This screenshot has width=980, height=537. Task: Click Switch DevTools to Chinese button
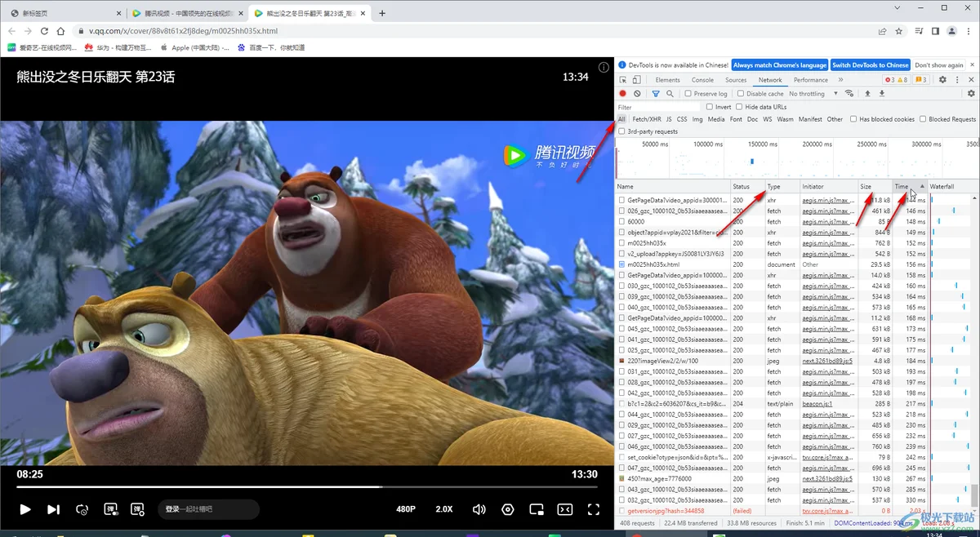pos(871,65)
